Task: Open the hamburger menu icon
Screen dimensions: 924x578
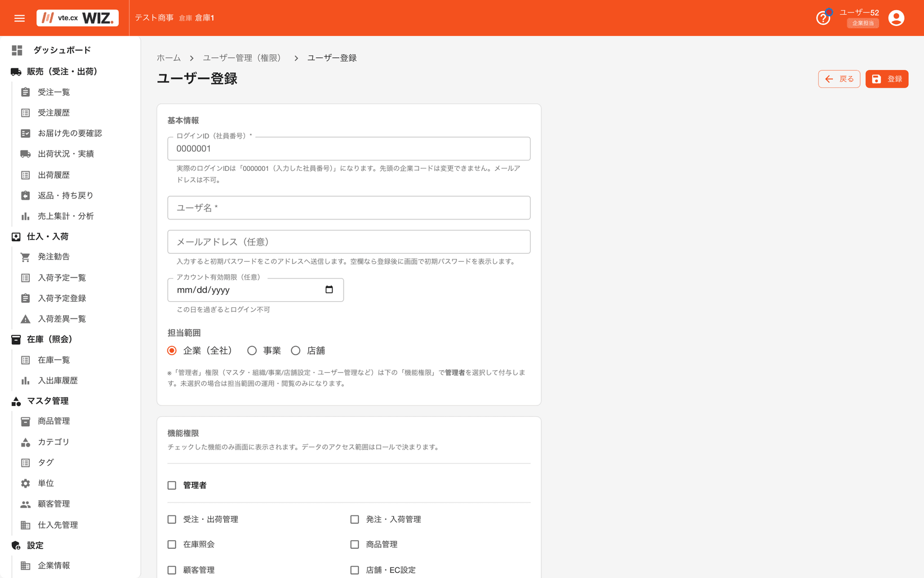Action: [x=20, y=18]
